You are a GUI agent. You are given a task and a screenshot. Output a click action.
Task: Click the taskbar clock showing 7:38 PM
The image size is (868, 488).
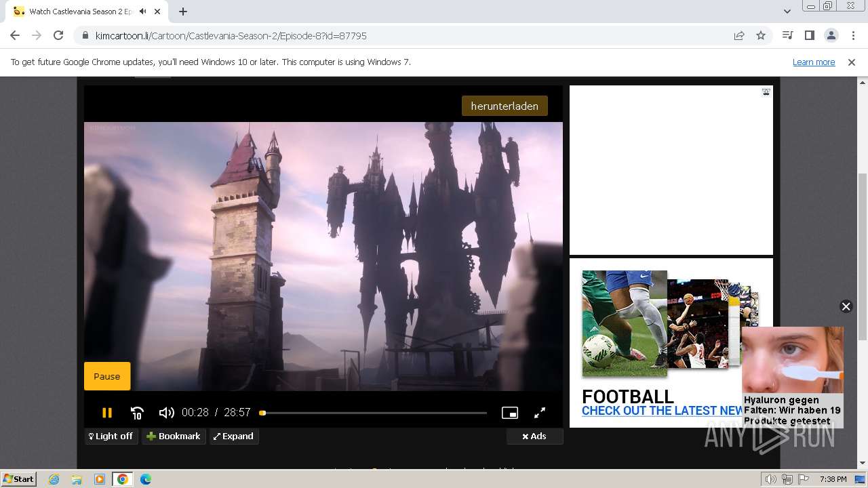tap(833, 479)
